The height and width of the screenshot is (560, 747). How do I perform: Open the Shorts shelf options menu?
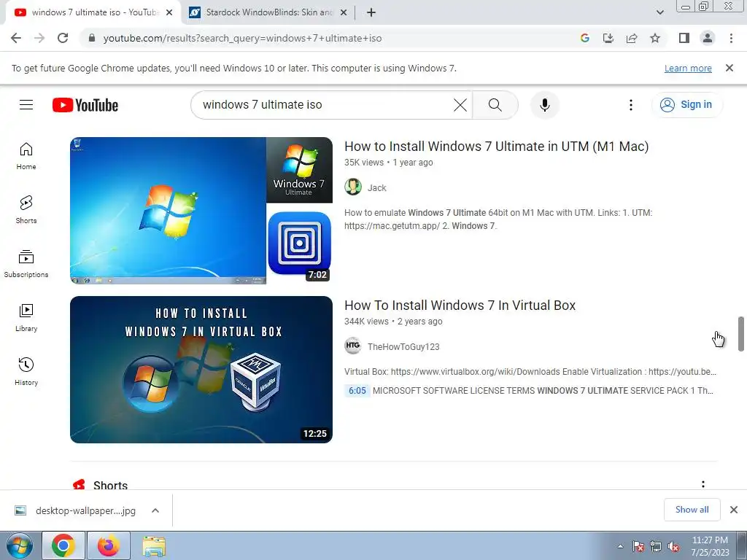coord(703,485)
